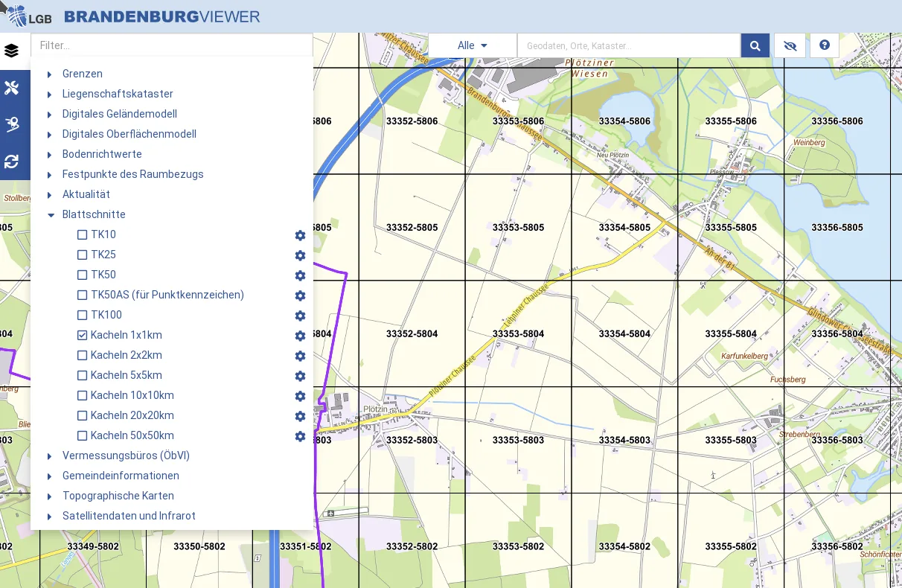Open settings gear for Kacheln 1x1km
This screenshot has height=588, width=902.
300,336
